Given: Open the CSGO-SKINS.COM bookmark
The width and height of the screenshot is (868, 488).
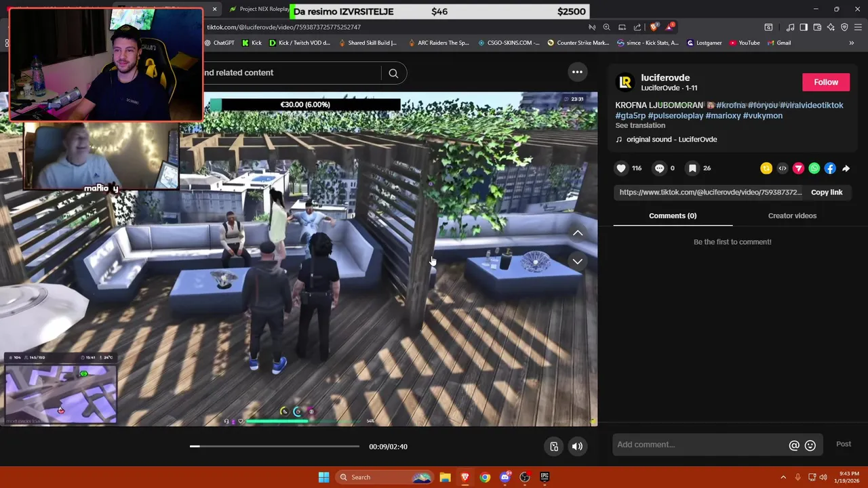Looking at the screenshot, I should point(509,43).
